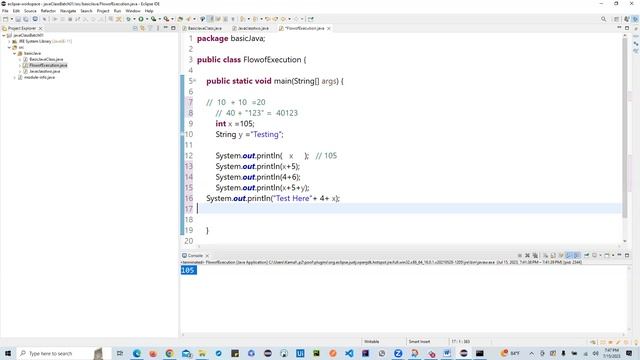This screenshot has height=360, width=640.
Task: Open Windows Start menu
Action: (x=8, y=353)
